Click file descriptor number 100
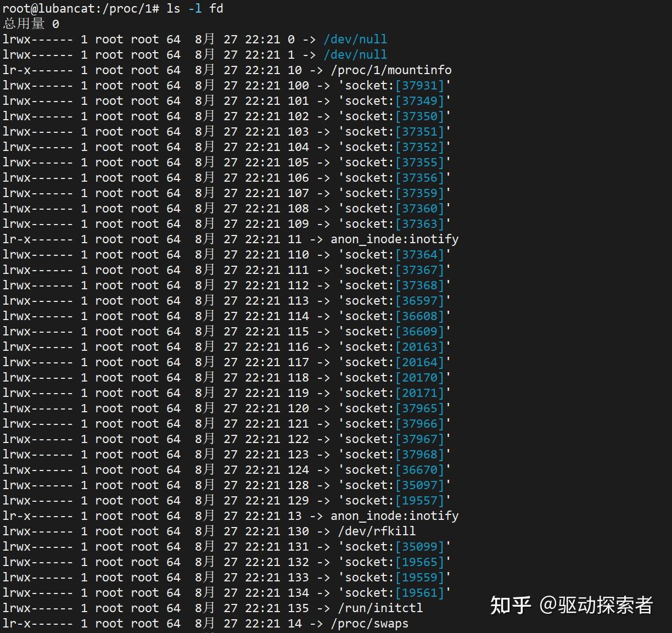Screen dimensions: 672x633 (299, 85)
